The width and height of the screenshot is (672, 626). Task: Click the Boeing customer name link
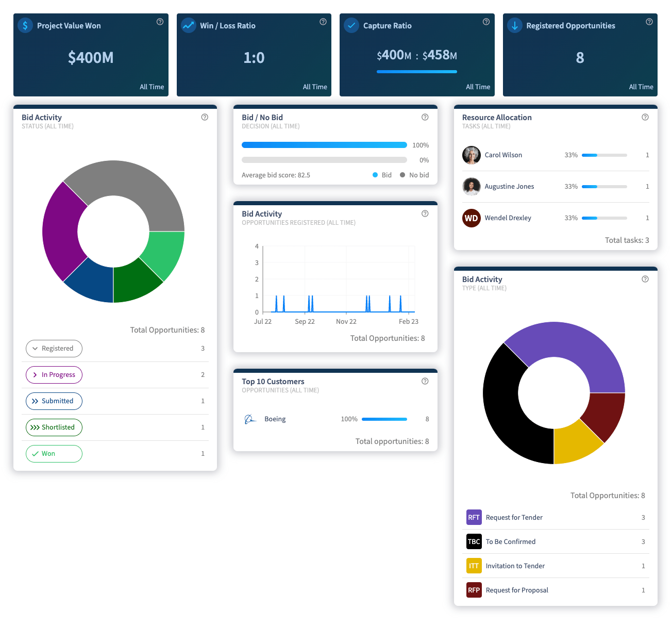point(275,419)
